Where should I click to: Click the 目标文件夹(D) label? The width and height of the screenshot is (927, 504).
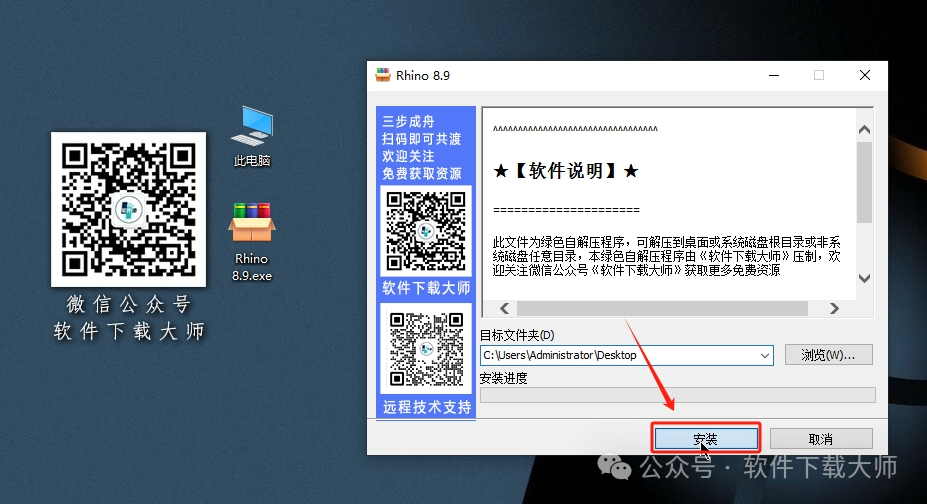click(x=517, y=335)
